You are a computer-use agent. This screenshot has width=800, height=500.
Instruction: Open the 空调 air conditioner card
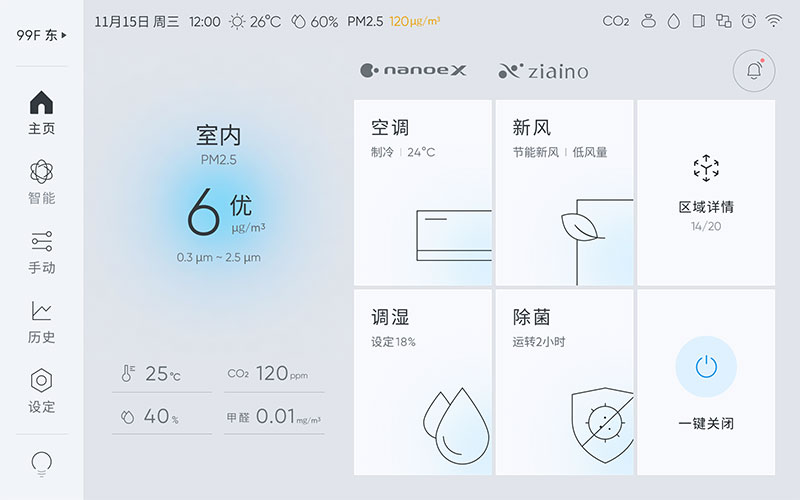423,192
